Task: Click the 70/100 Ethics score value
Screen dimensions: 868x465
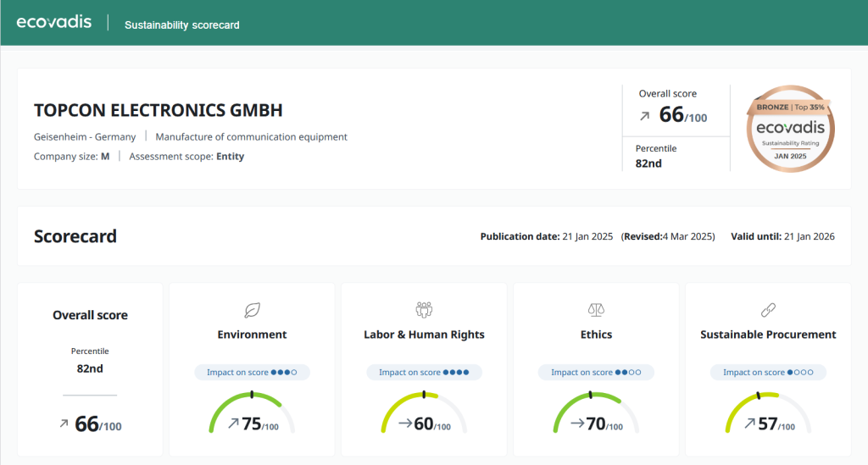Action: [x=604, y=424]
